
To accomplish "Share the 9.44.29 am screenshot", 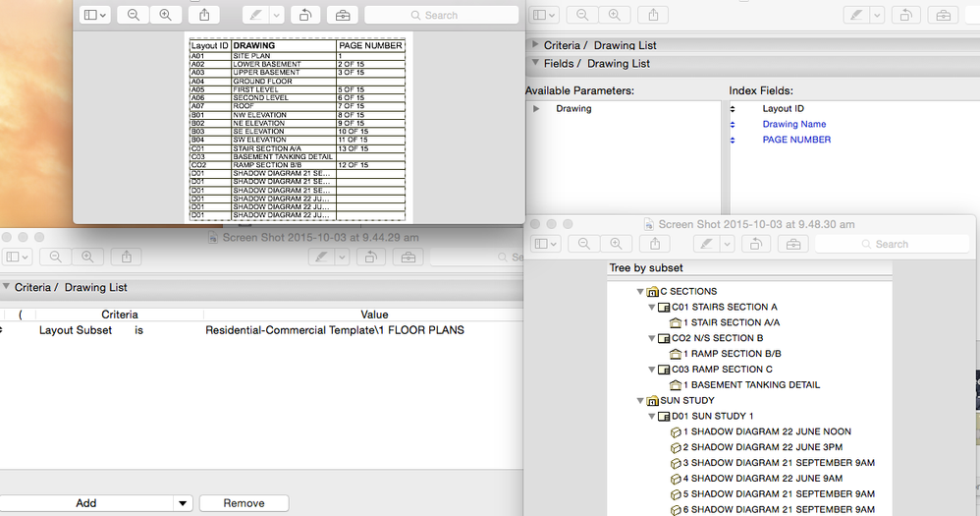I will pos(127,257).
